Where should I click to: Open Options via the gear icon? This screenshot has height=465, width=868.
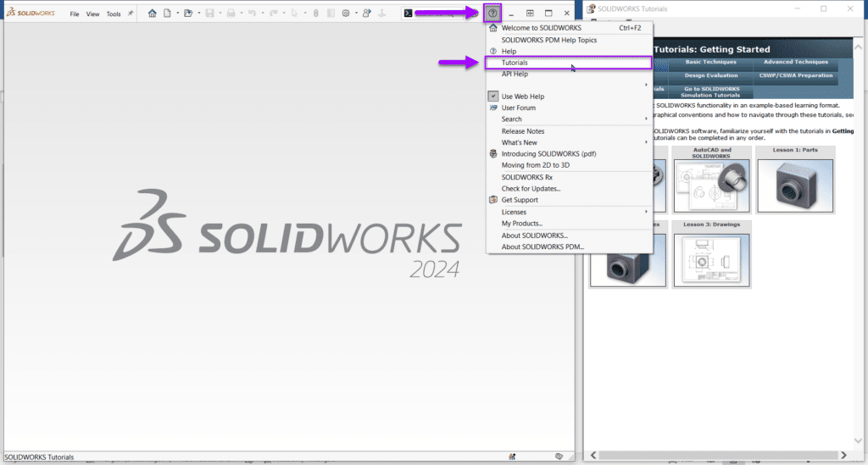pyautogui.click(x=346, y=14)
